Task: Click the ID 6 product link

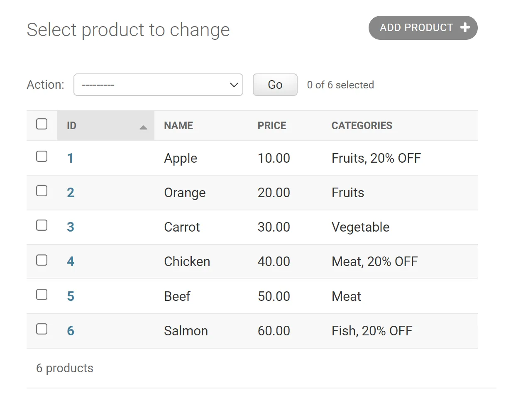Action: click(x=71, y=331)
